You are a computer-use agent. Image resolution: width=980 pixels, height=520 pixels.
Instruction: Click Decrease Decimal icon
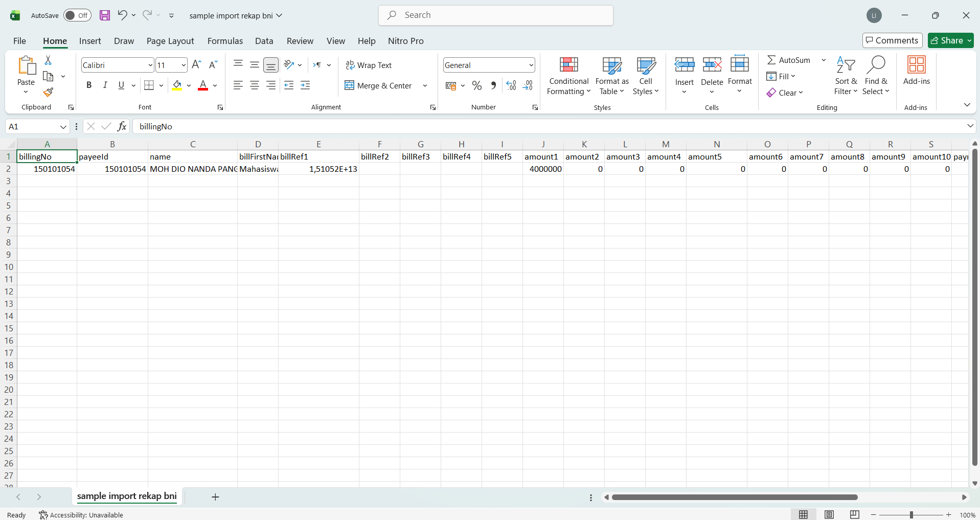pyautogui.click(x=528, y=85)
